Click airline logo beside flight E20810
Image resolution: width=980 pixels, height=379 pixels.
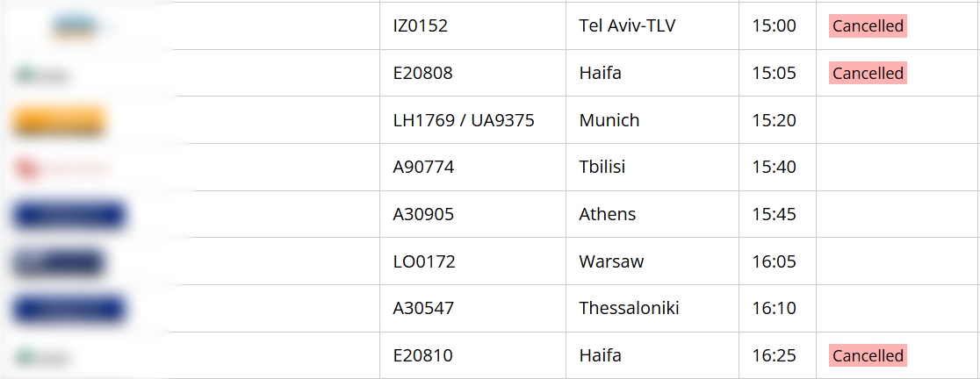[x=42, y=357]
